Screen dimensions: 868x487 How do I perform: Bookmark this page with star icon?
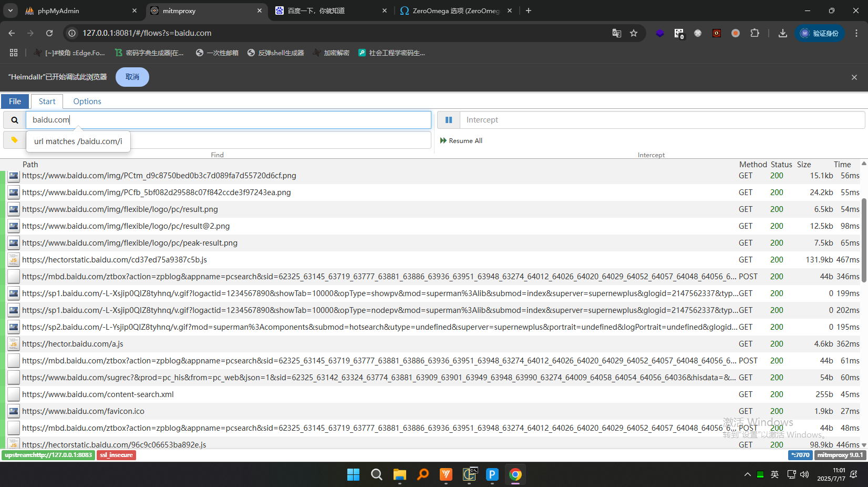point(634,33)
